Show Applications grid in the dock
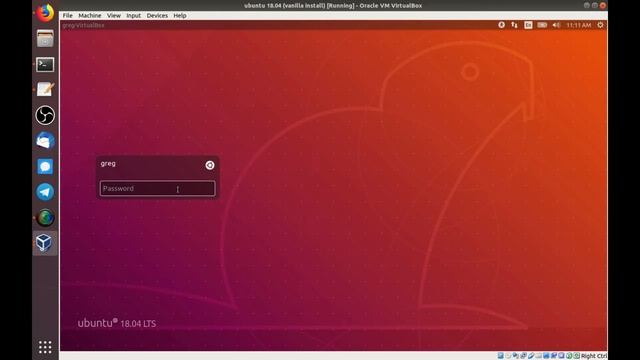Viewport: 640px width, 360px height. [45, 347]
